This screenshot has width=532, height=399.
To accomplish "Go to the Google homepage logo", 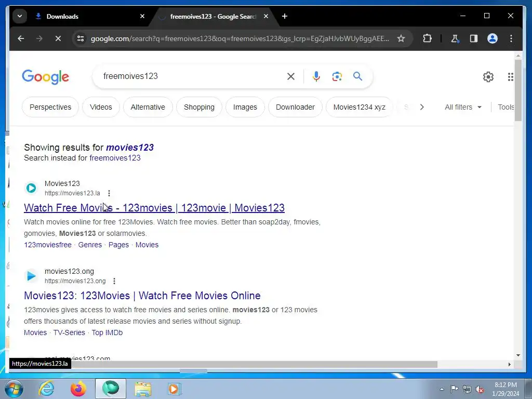I will (x=46, y=77).
